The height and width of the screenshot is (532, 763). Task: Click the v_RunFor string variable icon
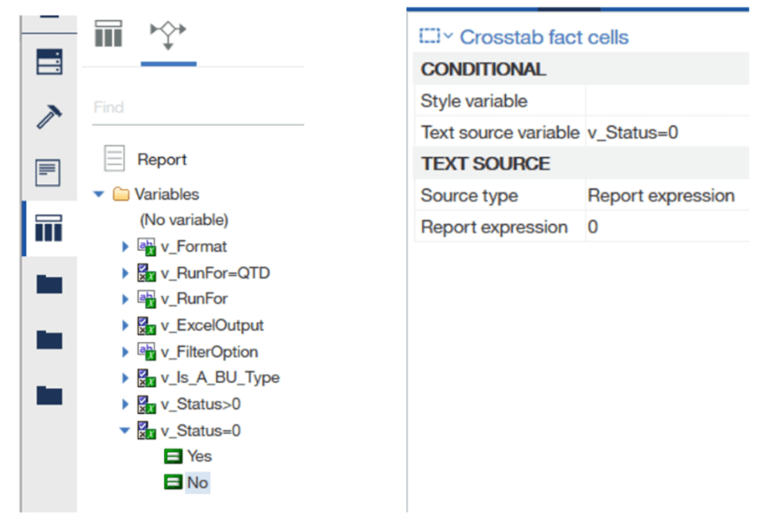point(147,300)
